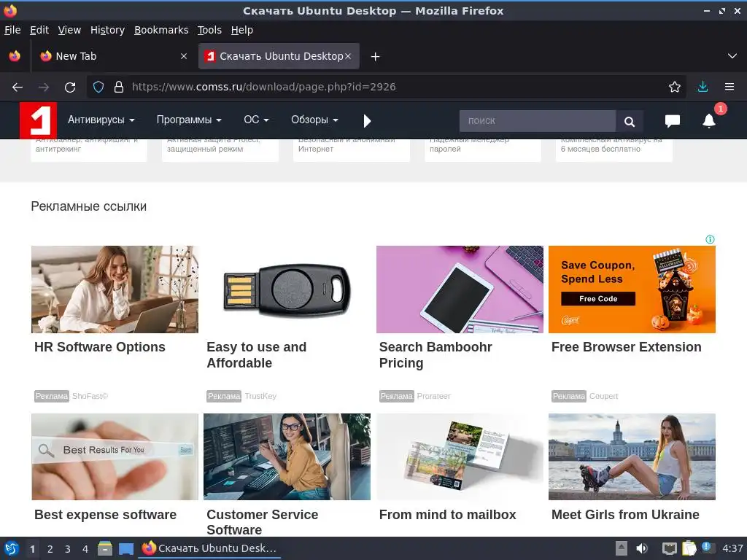This screenshot has height=560, width=747.
Task: Open the removable media eject tray icon
Action: coord(622,548)
